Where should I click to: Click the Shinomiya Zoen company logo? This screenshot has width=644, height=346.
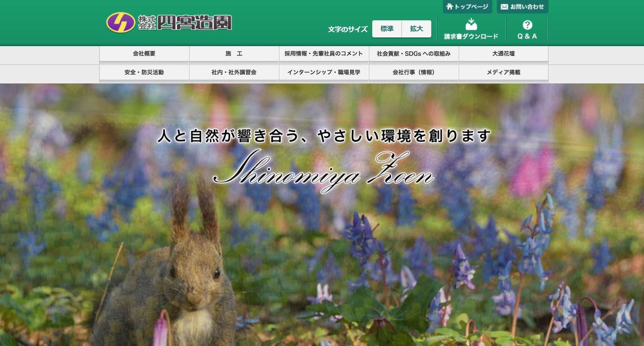pos(169,22)
